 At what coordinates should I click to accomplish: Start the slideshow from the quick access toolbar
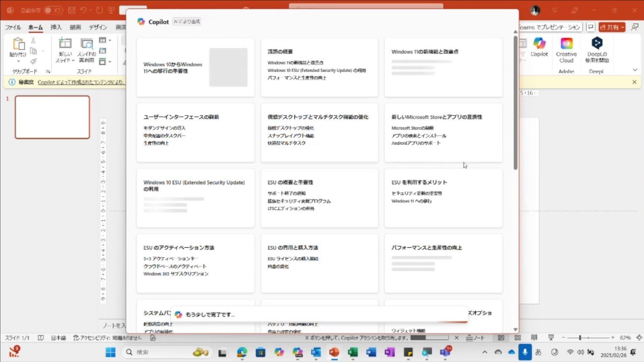click(x=111, y=10)
